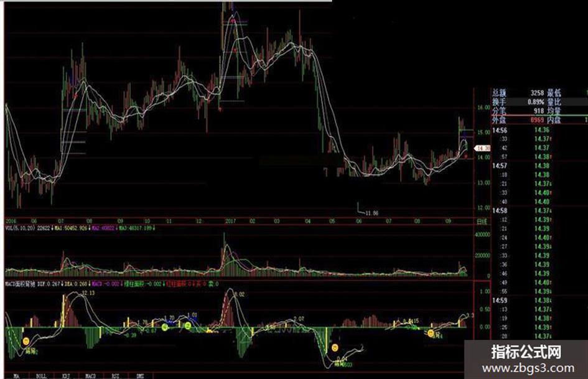588x379 pixels.
Task: Select the 2017 marker on the time axis
Action: click(x=230, y=221)
